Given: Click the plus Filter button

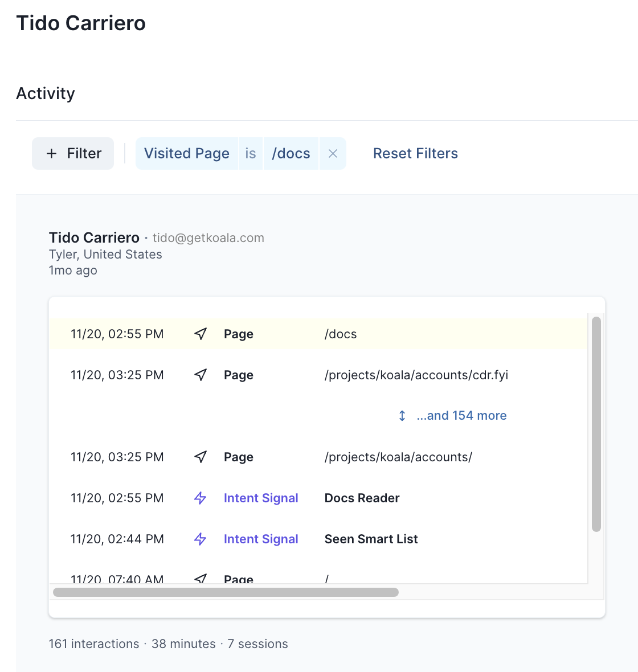Looking at the screenshot, I should point(73,154).
